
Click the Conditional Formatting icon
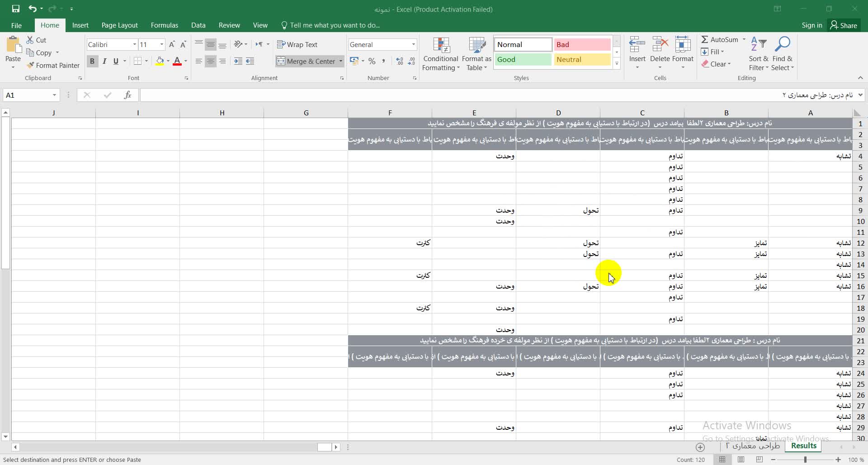tap(441, 47)
